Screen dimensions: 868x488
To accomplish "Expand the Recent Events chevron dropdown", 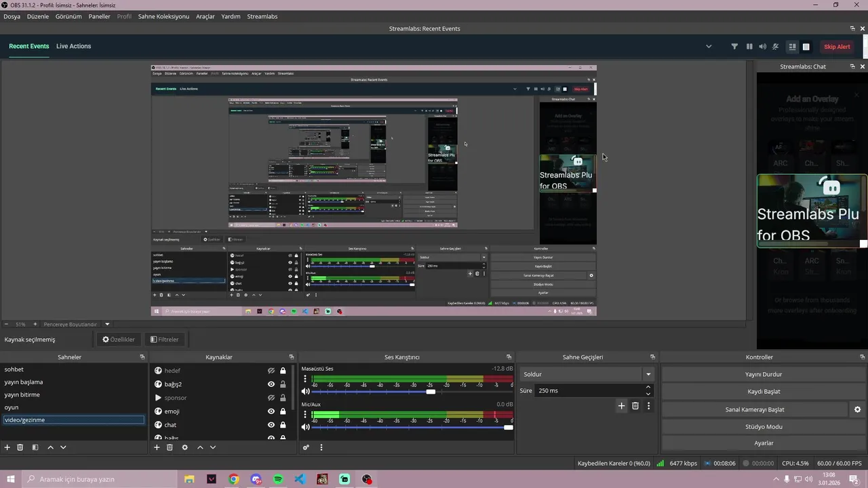I will click(x=709, y=47).
